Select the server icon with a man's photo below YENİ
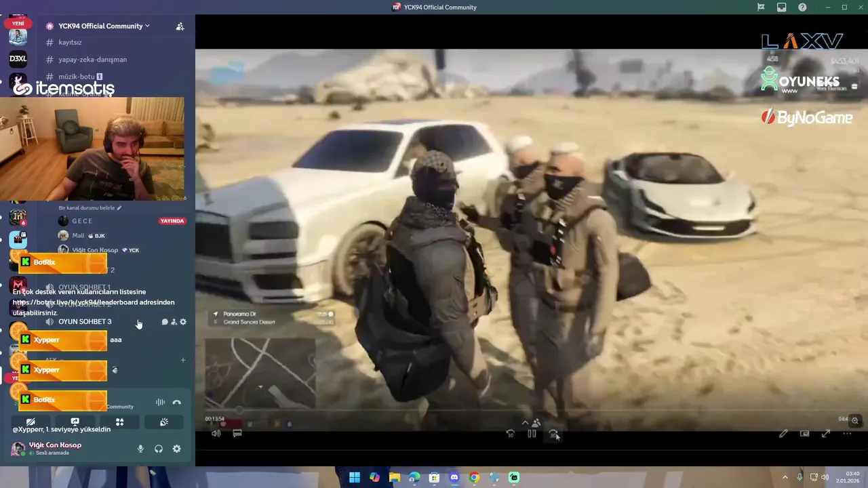Screen dimensions: 868x488 pos(18,36)
